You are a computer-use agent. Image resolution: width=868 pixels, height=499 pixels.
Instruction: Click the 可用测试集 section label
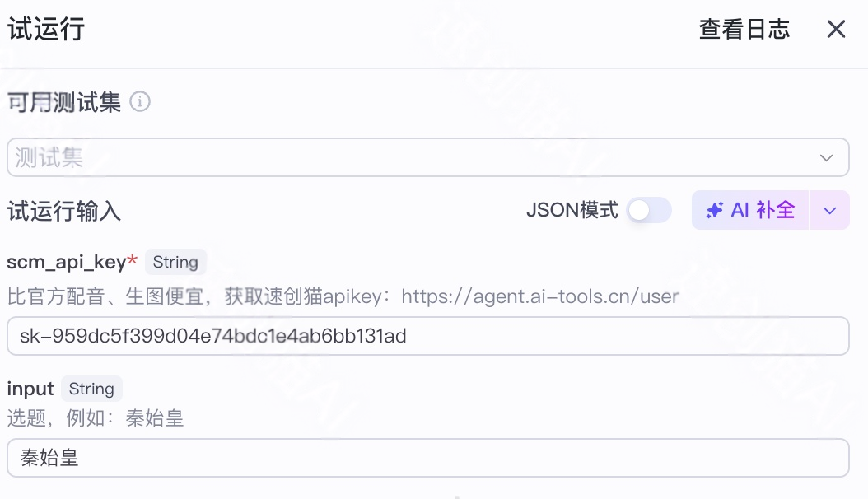(x=64, y=103)
